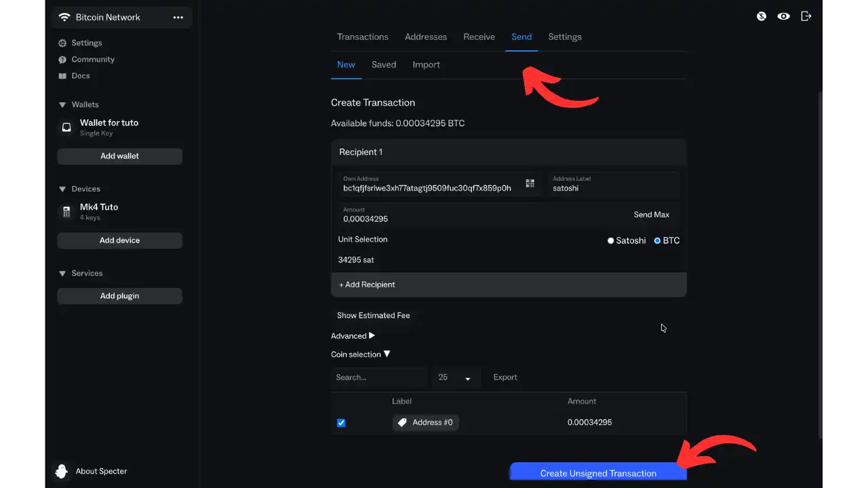Click the Available funds text
Image resolution: width=868 pixels, height=488 pixels.
398,123
